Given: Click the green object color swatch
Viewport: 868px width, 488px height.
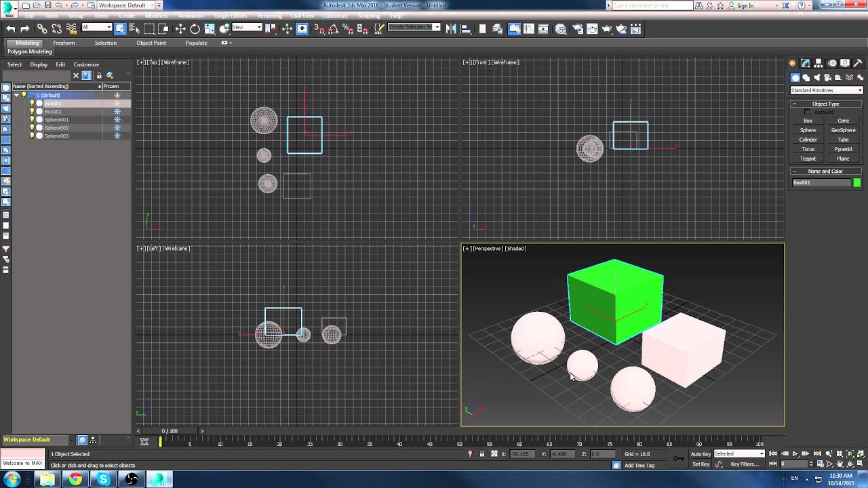Looking at the screenshot, I should point(857,182).
